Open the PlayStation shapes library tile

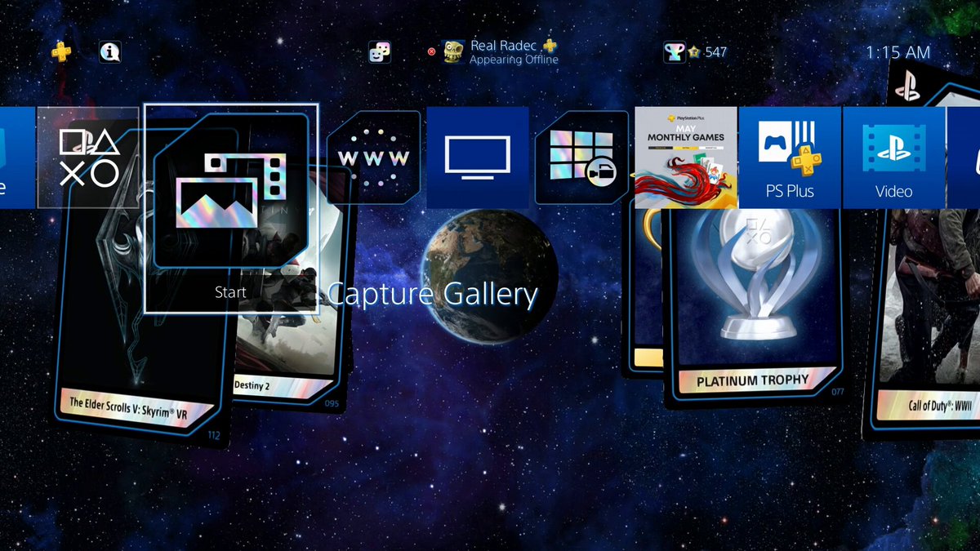point(88,158)
